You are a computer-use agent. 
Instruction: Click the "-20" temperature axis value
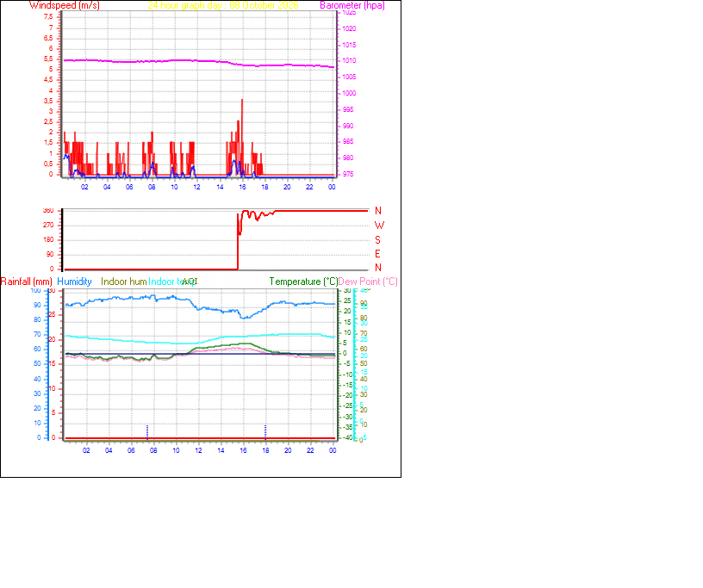[x=347, y=395]
